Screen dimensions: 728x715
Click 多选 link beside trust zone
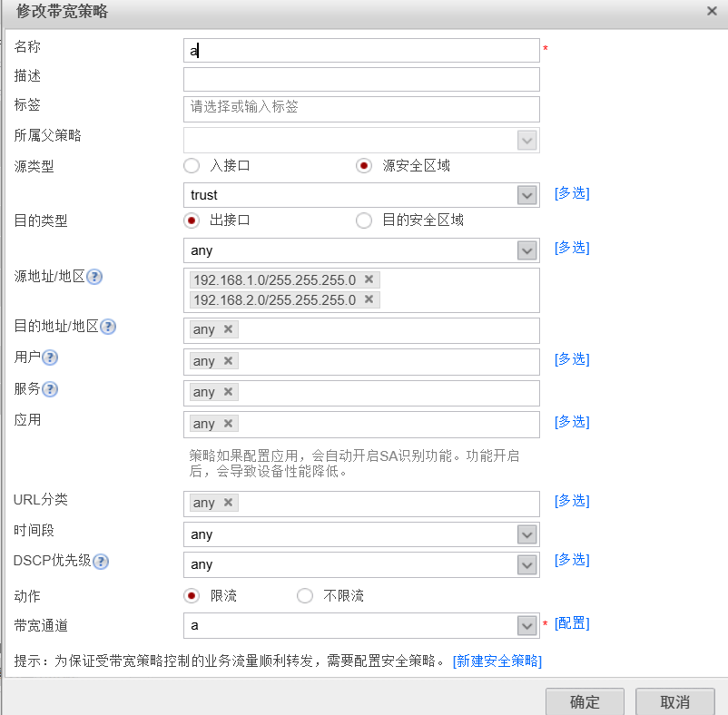(x=572, y=193)
